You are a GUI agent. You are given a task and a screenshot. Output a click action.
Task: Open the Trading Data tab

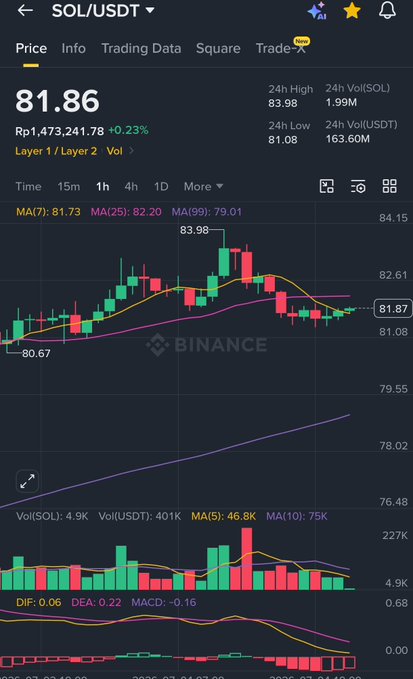pos(141,48)
